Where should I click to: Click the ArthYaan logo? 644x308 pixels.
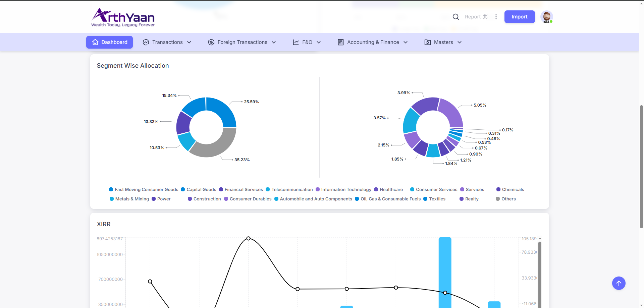(123, 17)
